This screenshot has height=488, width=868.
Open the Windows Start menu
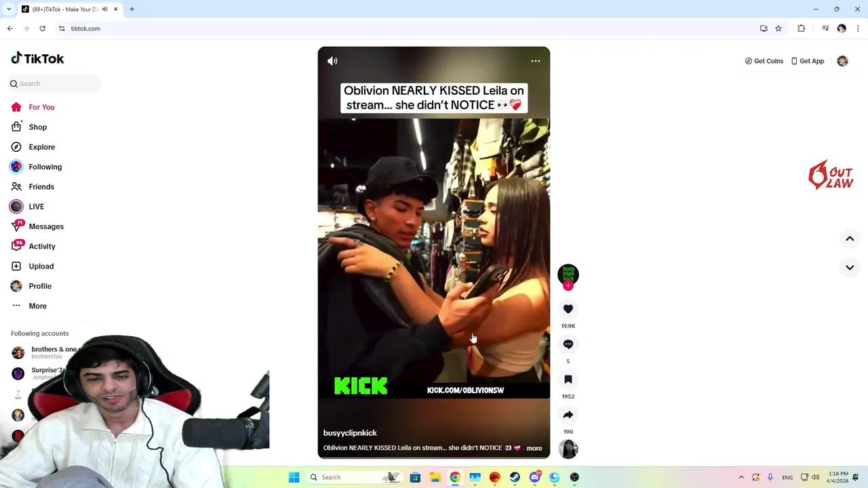point(294,477)
